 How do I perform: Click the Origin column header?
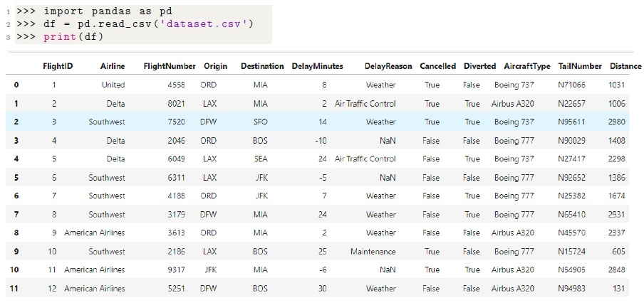(215, 66)
